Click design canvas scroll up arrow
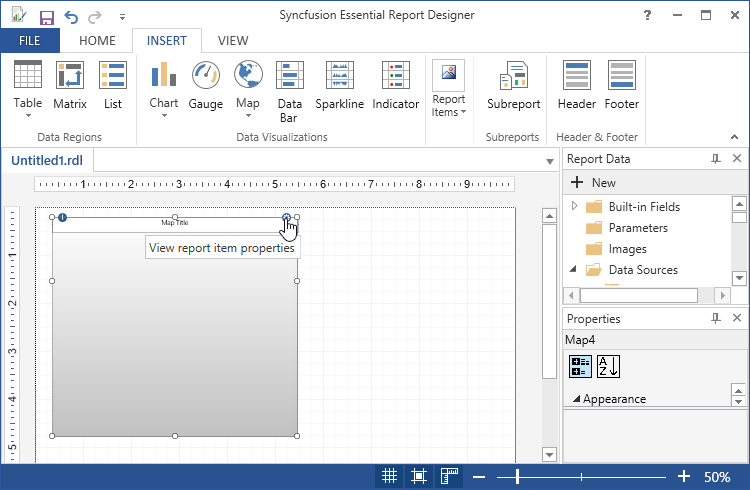Screen dimensions: 750x490 (x=550, y=216)
